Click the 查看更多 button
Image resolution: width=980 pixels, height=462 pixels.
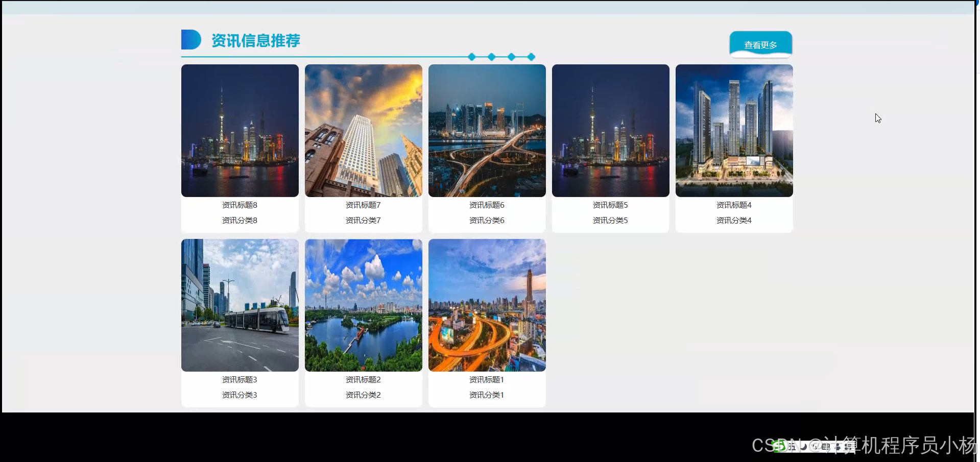click(x=760, y=44)
